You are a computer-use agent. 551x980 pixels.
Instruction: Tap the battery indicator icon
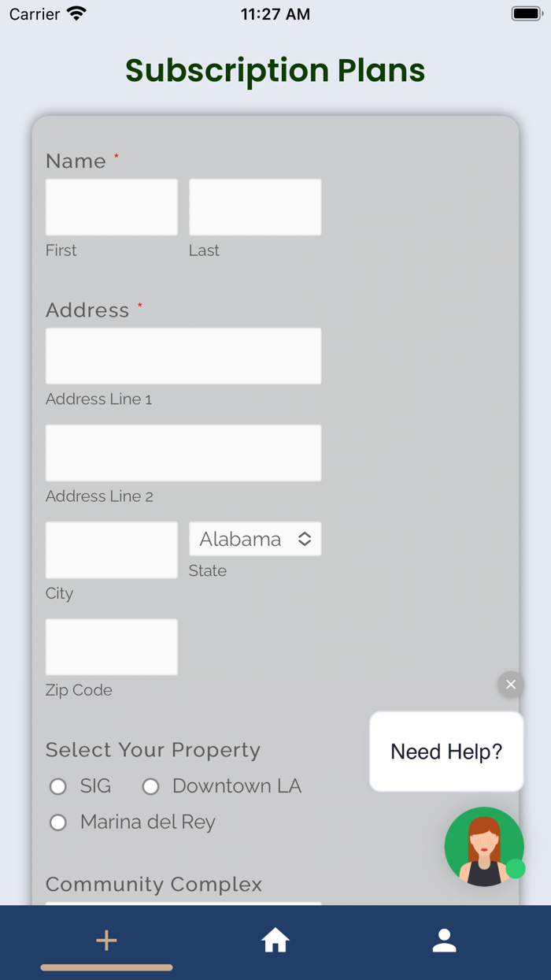[x=527, y=14]
